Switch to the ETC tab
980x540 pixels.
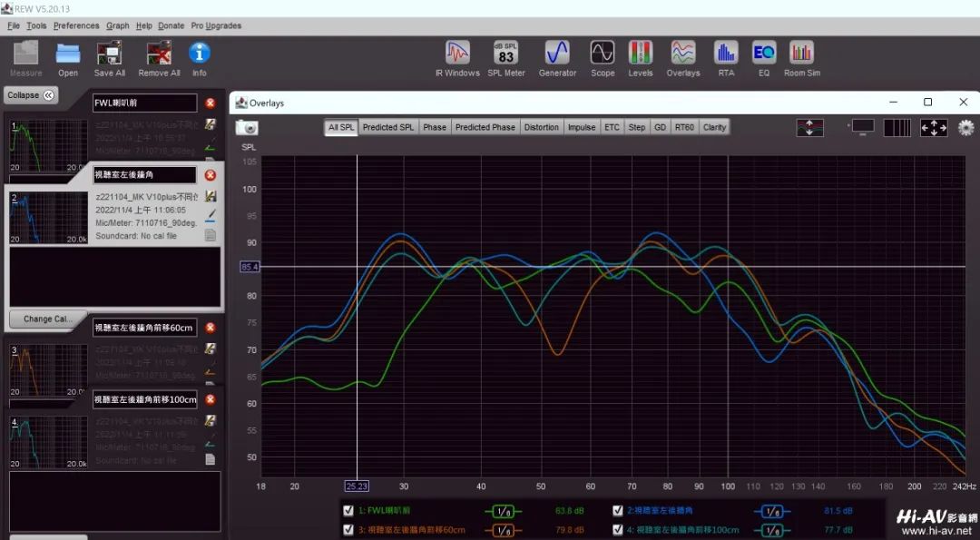[612, 127]
